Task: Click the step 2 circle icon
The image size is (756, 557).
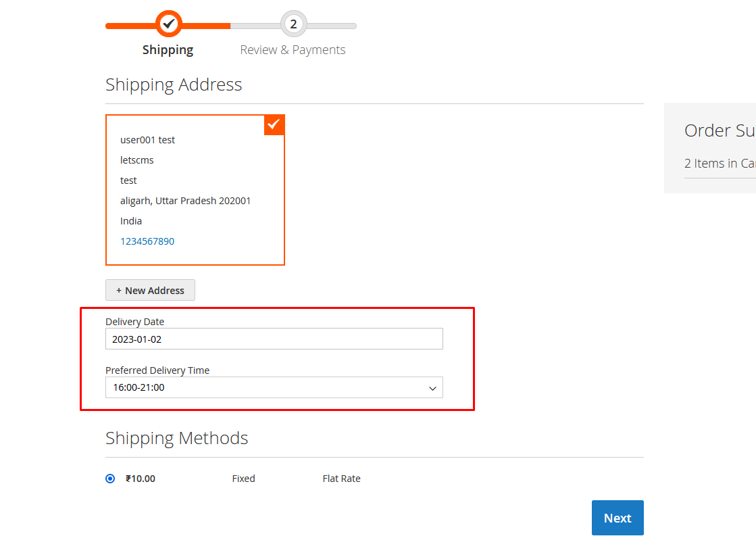Action: pyautogui.click(x=293, y=24)
